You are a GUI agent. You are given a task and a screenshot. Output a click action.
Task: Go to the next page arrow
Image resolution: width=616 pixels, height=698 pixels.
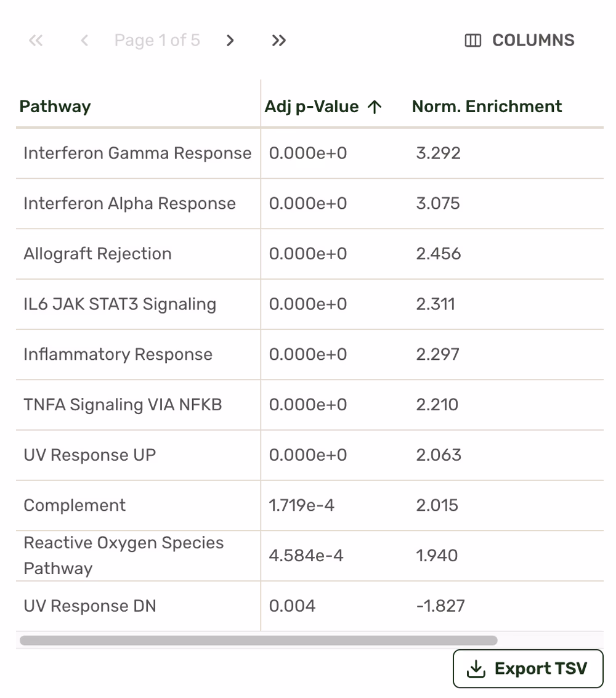point(230,41)
